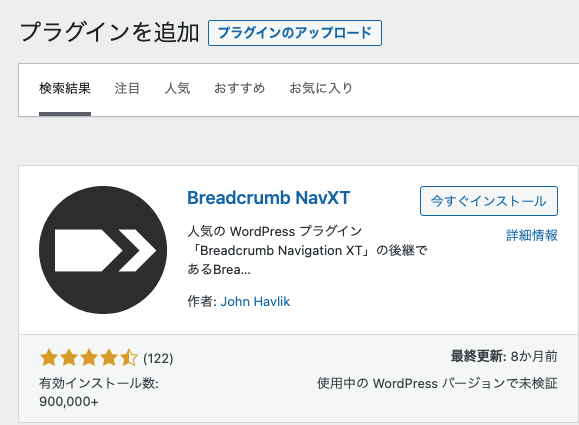Image resolution: width=579 pixels, height=425 pixels.
Task: Switch to the 注目 tab
Action: click(x=127, y=89)
